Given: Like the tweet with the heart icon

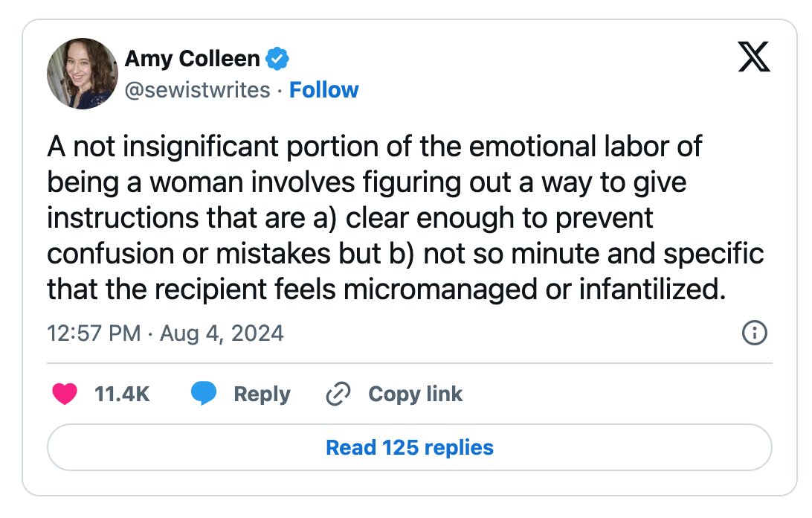Looking at the screenshot, I should point(65,394).
